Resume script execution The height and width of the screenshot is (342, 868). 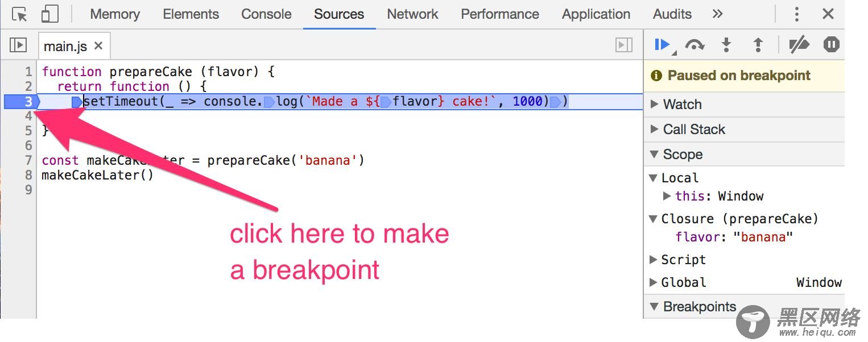pos(662,44)
